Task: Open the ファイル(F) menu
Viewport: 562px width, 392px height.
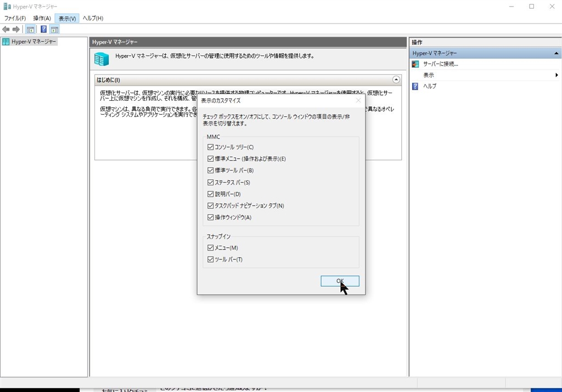Action: pyautogui.click(x=15, y=18)
